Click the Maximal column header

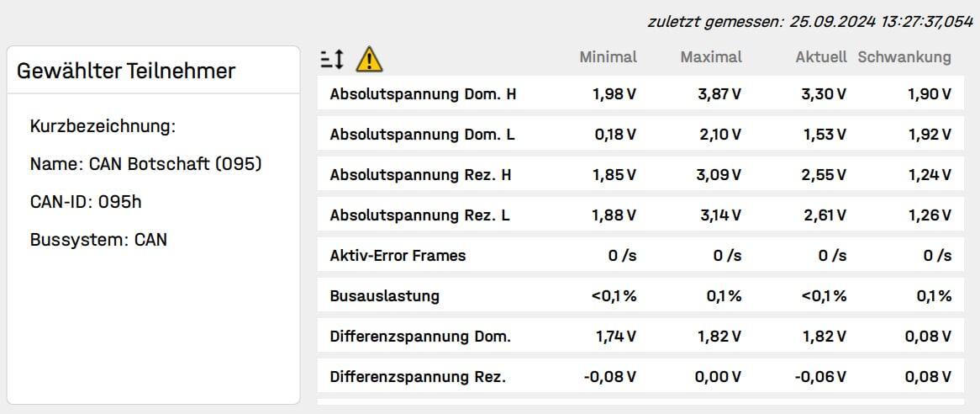pyautogui.click(x=711, y=57)
